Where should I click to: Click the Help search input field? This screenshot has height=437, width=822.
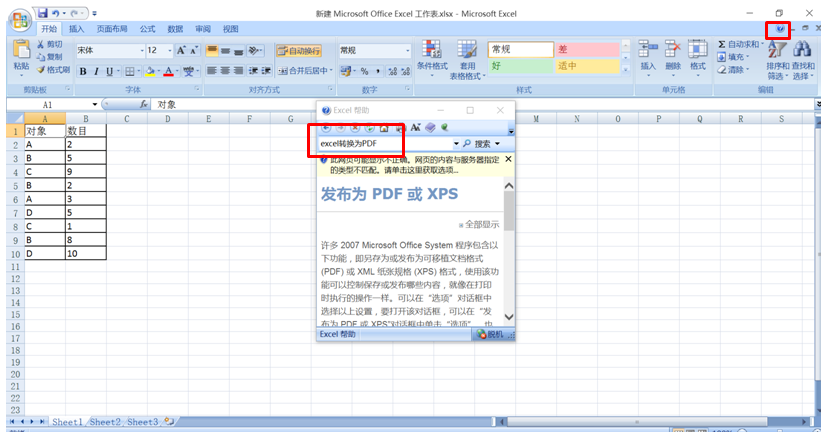[x=384, y=144]
